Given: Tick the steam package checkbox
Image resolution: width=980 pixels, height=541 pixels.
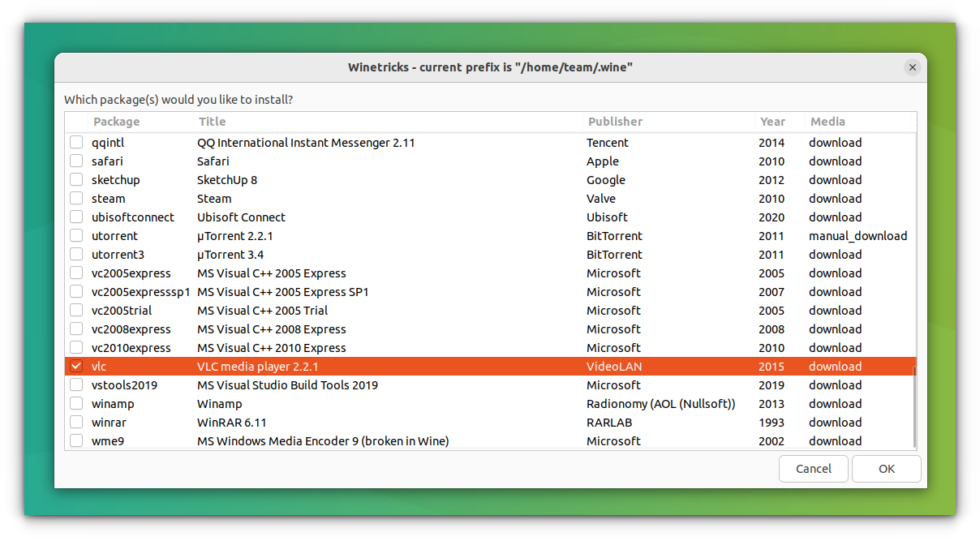Looking at the screenshot, I should tap(76, 199).
